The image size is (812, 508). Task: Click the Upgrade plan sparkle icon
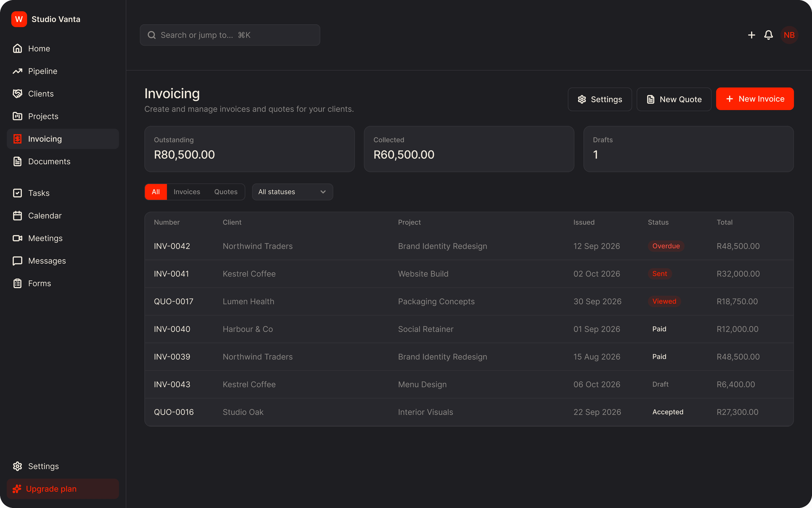(x=17, y=489)
